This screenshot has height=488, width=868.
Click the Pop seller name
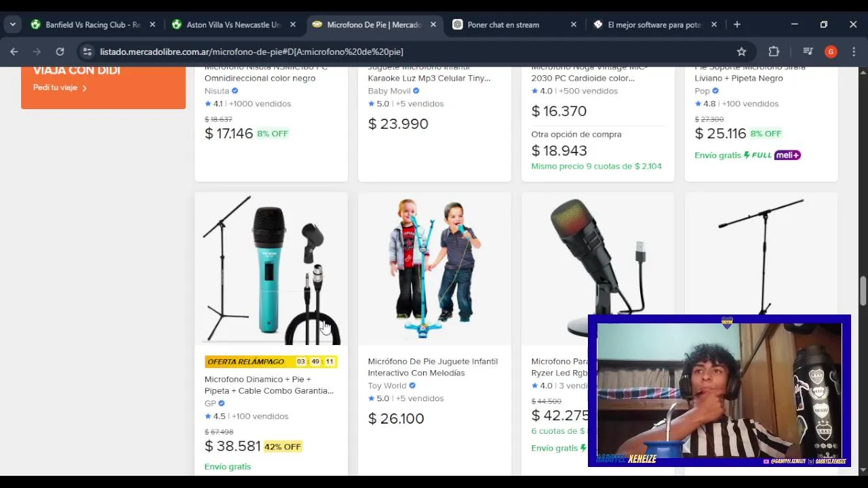click(x=702, y=91)
